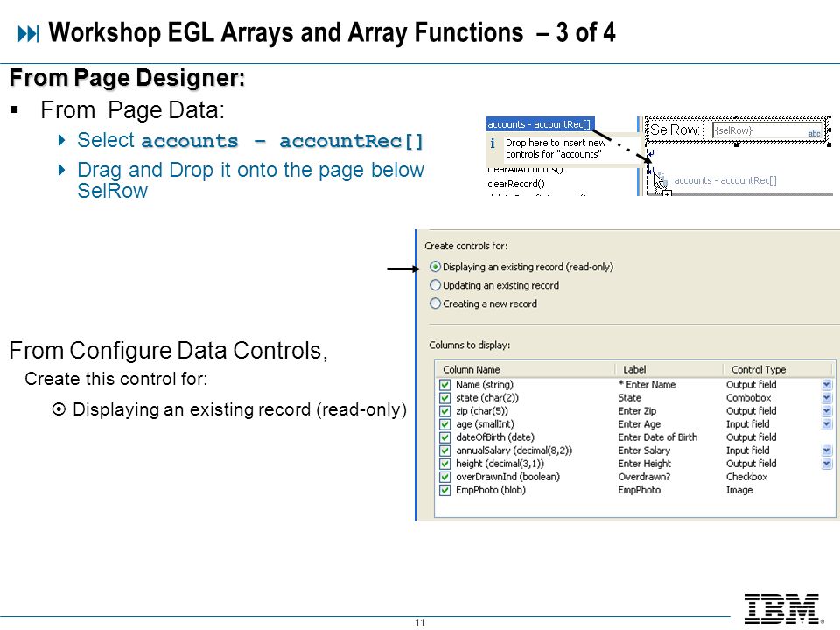Image resolution: width=840 pixels, height=630 pixels.
Task: Click the 'Enter Zip' label cell
Action: [637, 411]
